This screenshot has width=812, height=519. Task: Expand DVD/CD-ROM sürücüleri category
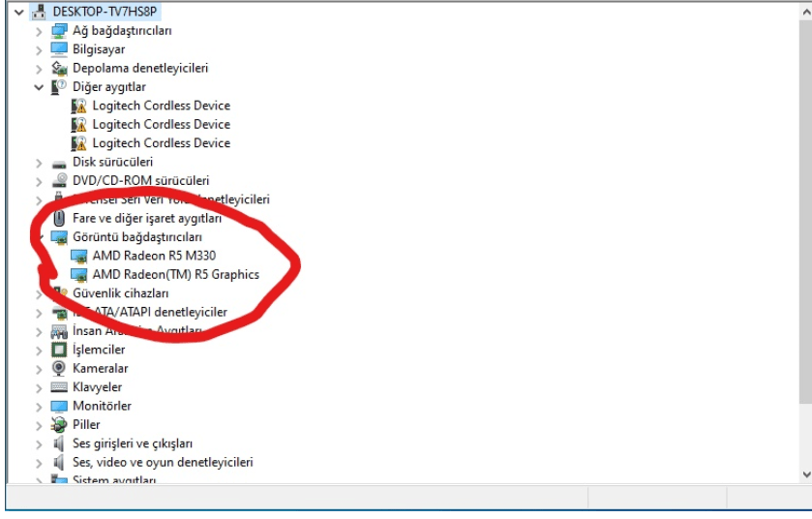point(39,181)
